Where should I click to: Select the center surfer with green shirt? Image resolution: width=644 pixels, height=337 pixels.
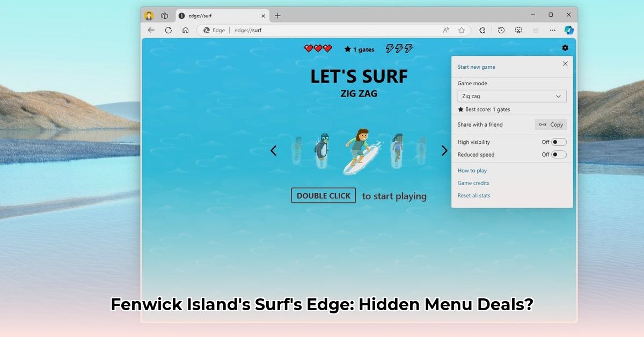pos(361,151)
